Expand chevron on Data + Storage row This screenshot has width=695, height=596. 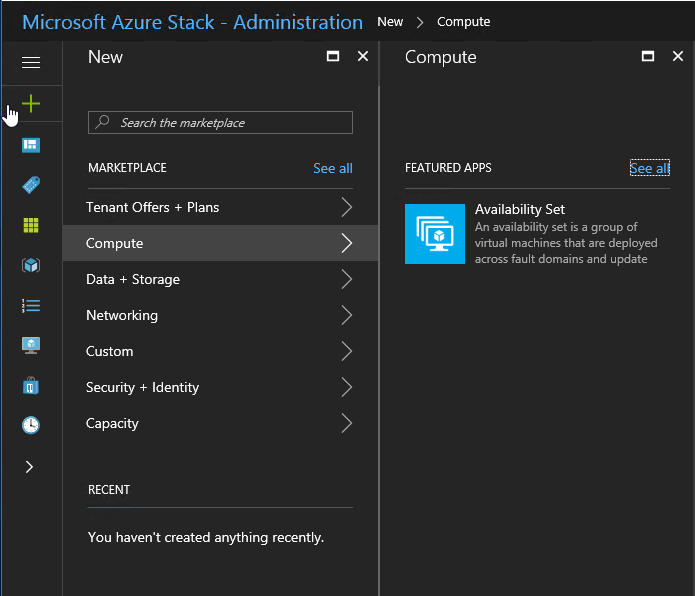pos(347,279)
